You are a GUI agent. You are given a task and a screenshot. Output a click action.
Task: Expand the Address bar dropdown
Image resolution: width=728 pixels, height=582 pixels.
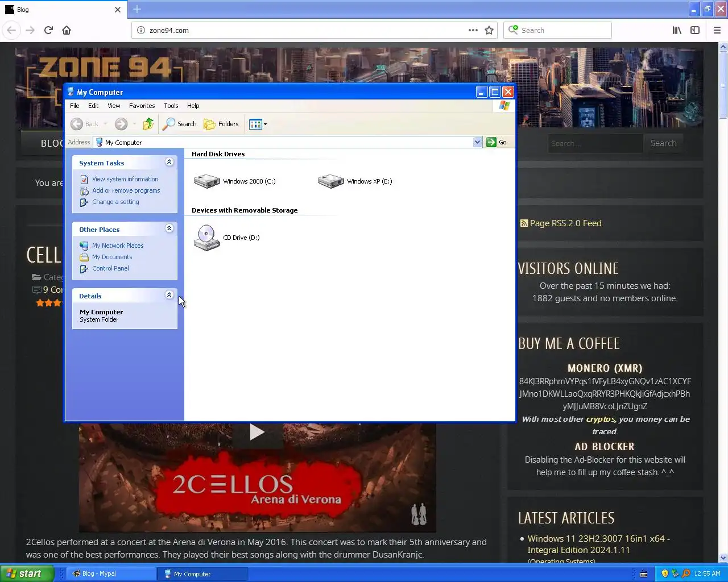click(477, 142)
